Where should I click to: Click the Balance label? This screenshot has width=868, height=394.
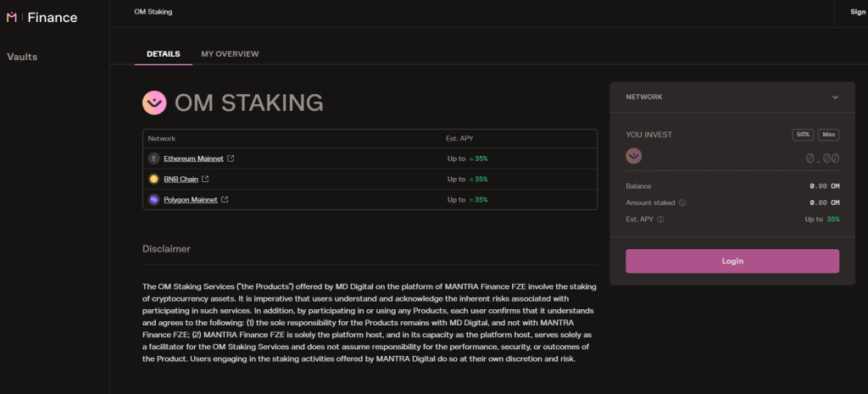[x=639, y=186]
